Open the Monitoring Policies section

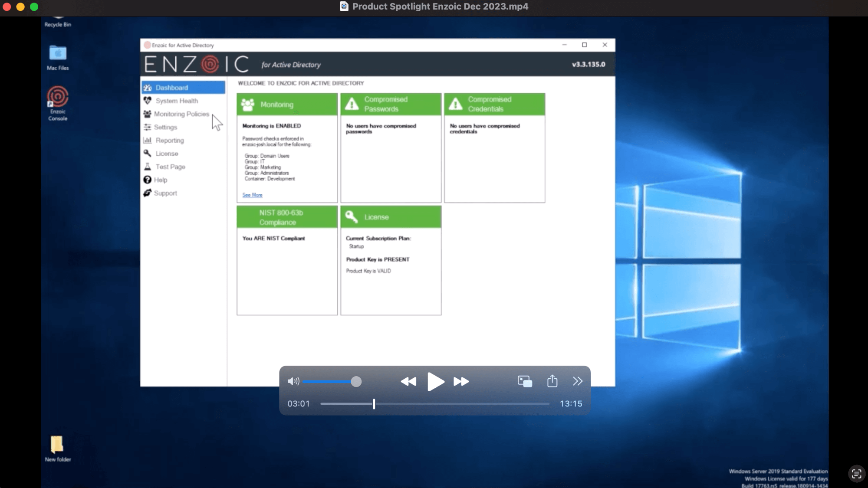click(x=181, y=114)
